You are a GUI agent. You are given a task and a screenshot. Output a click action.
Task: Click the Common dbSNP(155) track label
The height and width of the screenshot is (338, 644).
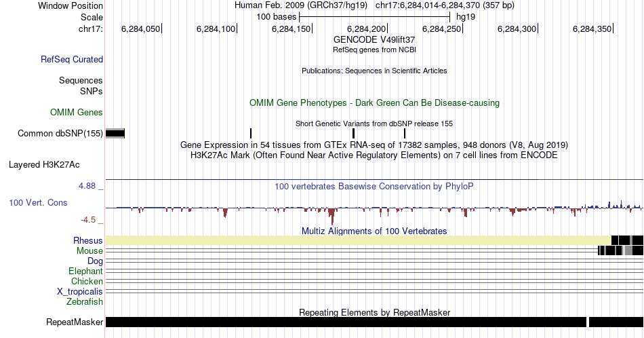(x=60, y=133)
